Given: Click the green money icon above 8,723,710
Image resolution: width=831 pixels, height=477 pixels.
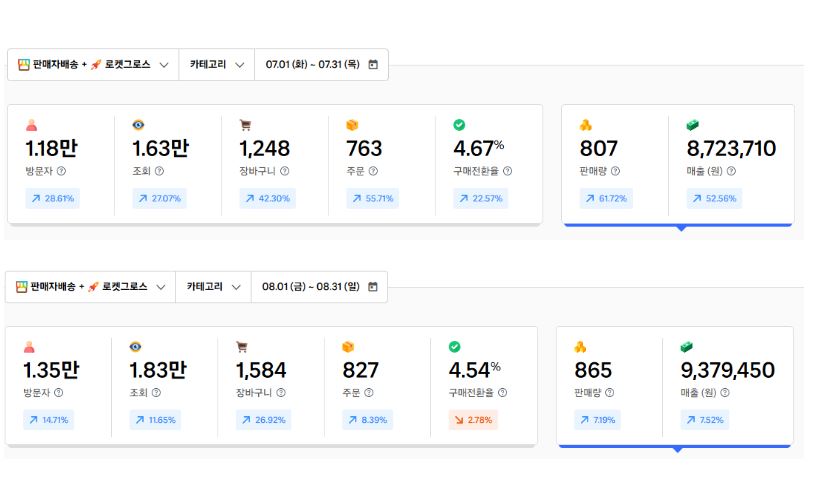Looking at the screenshot, I should 693,125.
